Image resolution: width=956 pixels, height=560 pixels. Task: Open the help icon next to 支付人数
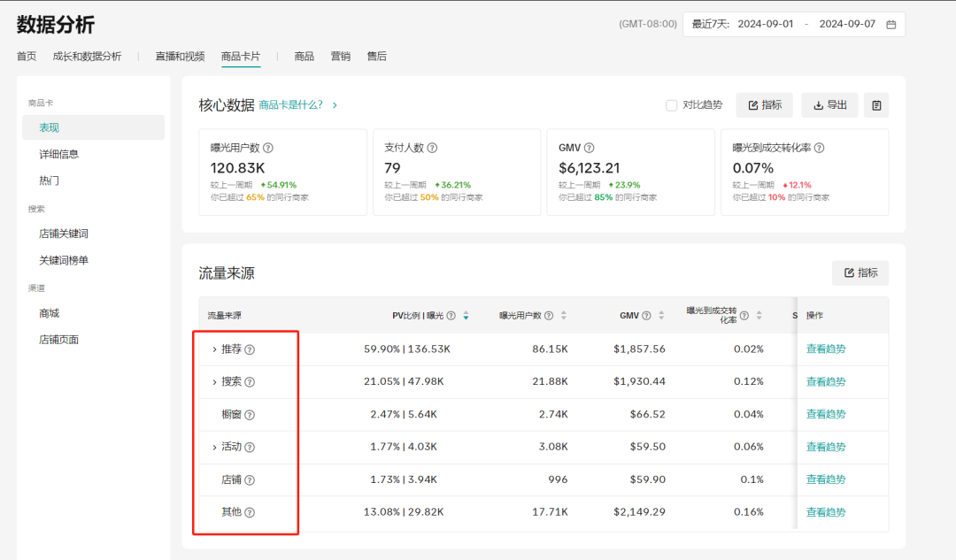[434, 147]
